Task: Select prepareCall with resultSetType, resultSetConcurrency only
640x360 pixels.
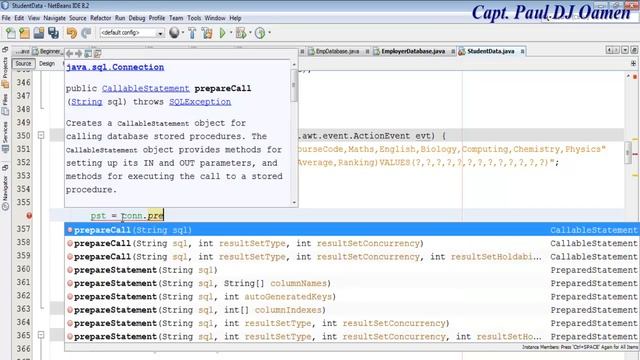Action: (352, 244)
